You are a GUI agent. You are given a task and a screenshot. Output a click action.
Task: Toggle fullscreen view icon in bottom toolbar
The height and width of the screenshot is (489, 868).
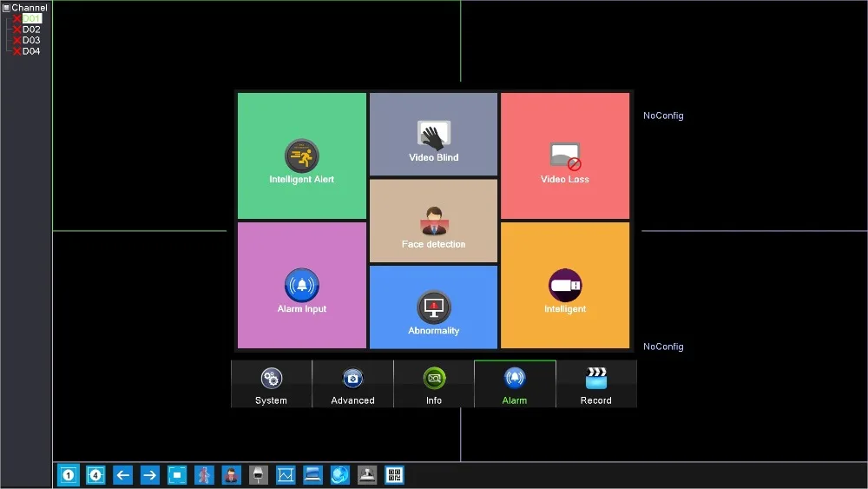[177, 475]
